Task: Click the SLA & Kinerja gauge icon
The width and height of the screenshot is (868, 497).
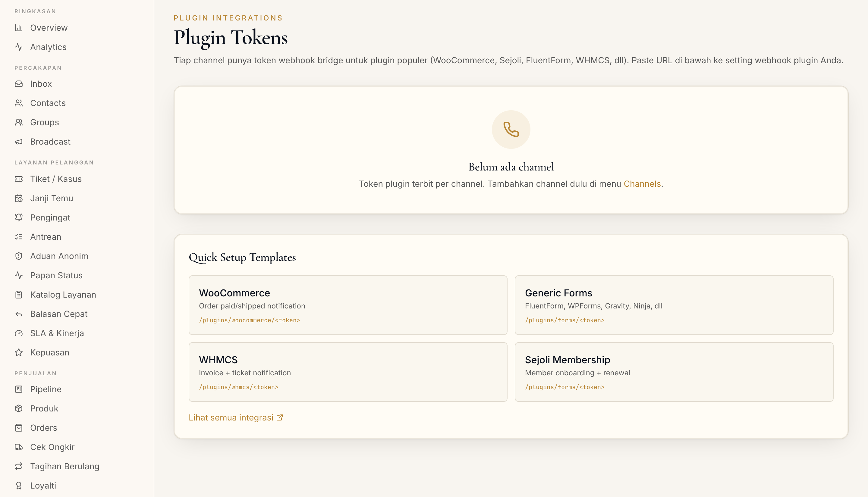Action: click(x=19, y=333)
